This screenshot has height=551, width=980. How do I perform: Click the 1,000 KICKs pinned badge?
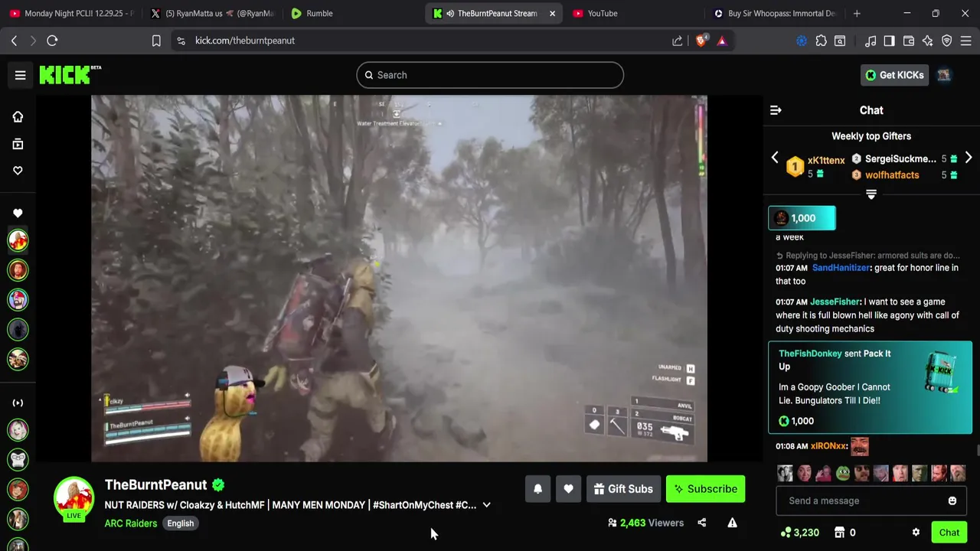(x=802, y=218)
